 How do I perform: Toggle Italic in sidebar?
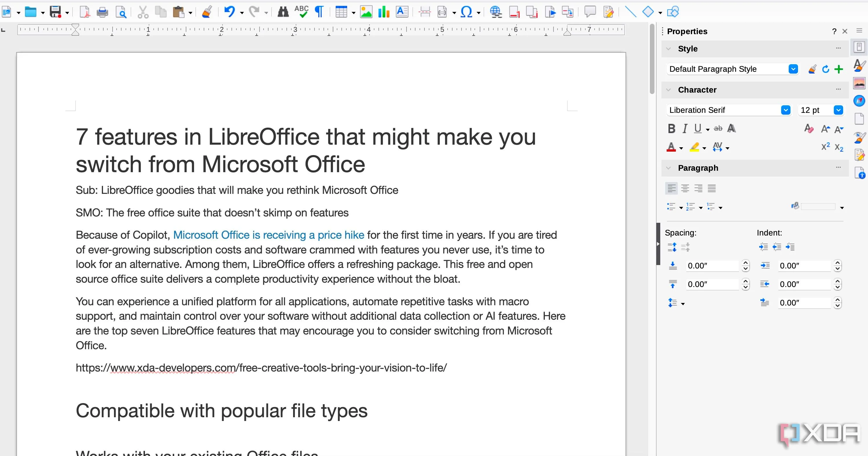[685, 128]
